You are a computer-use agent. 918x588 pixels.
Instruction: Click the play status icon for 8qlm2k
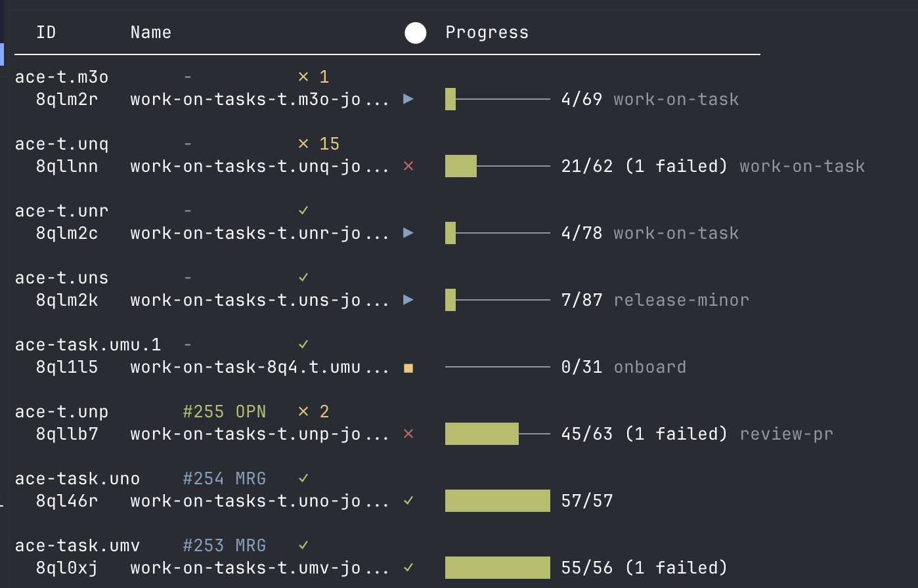pos(408,300)
